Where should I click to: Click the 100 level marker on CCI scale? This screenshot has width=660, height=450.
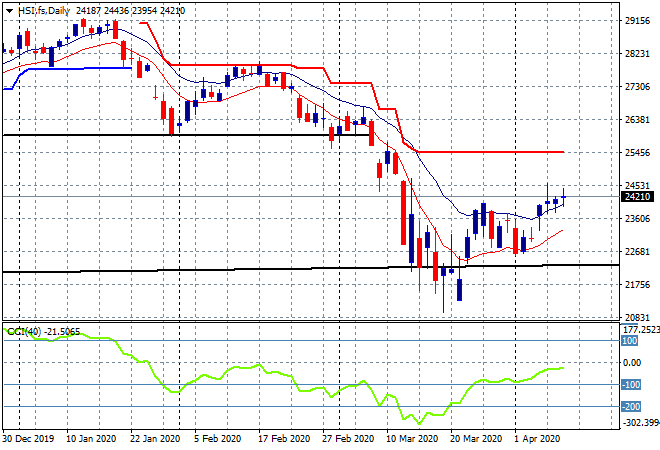[x=630, y=341]
